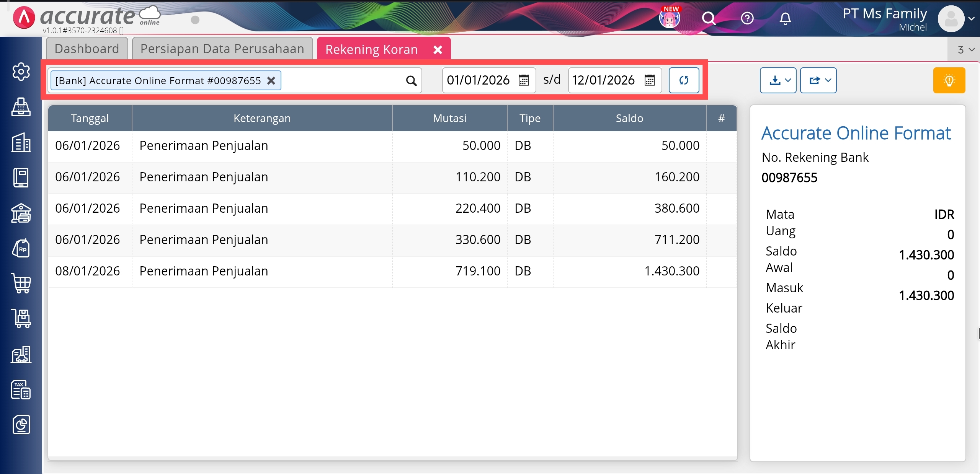This screenshot has height=474, width=980.
Task: Open the shopping cart purchasing module
Action: (x=21, y=283)
